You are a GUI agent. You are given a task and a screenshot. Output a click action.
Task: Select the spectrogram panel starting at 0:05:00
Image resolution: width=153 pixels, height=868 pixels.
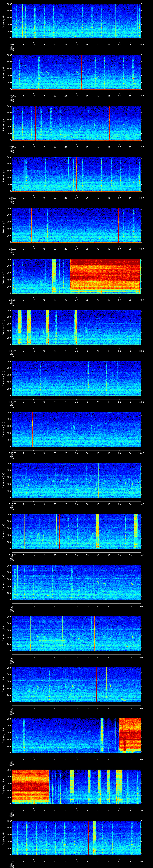(x=77, y=225)
